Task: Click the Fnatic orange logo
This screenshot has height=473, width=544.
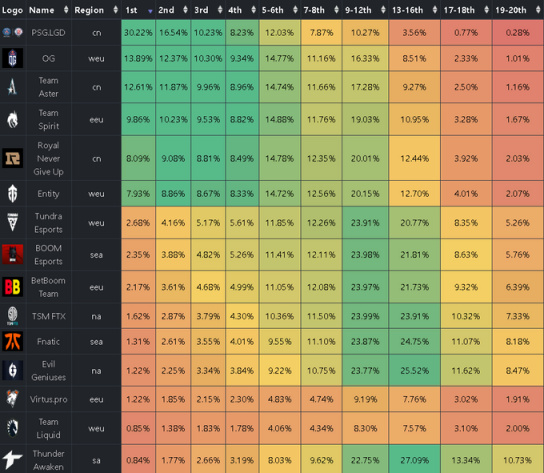Action: [12, 341]
